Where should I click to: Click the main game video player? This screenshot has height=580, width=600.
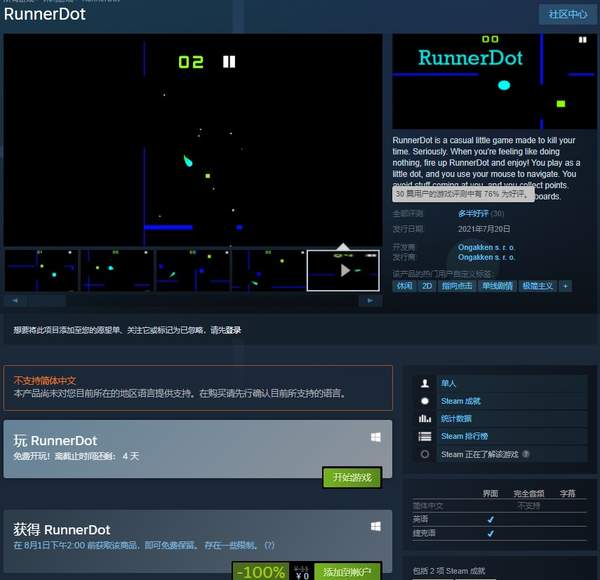tap(193, 140)
